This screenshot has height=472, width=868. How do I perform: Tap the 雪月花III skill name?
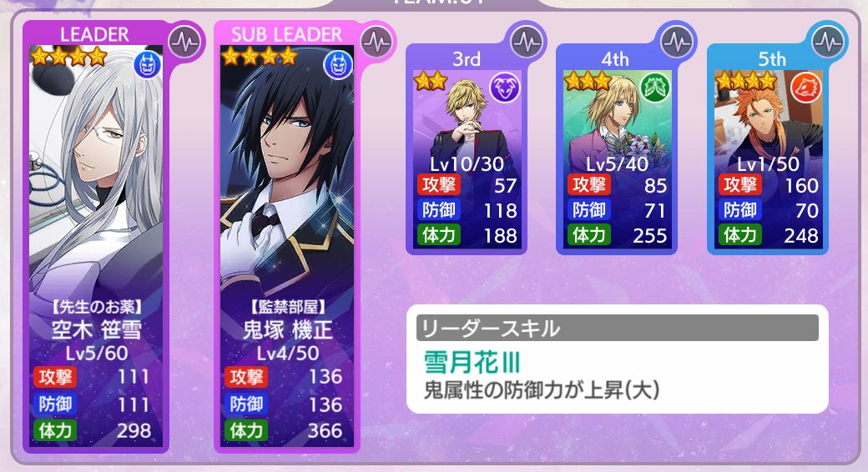472,363
